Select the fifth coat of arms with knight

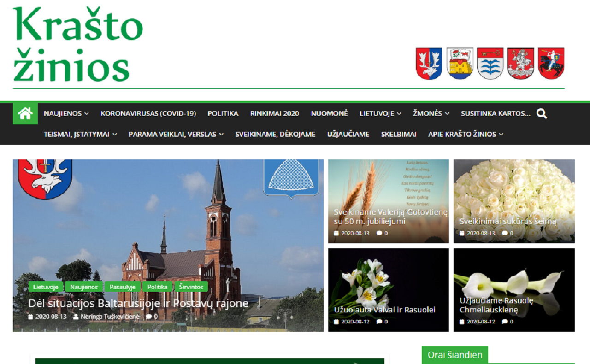[551, 64]
